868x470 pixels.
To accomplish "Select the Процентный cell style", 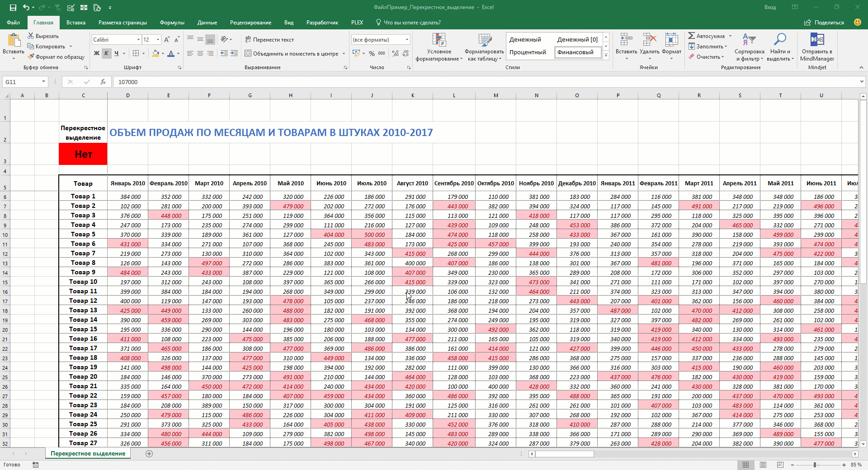I will (528, 52).
